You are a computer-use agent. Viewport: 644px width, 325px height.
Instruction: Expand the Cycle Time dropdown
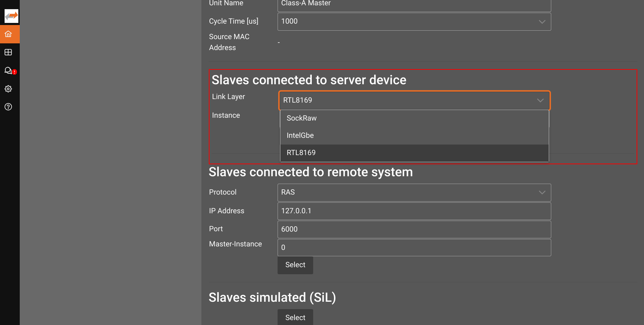tap(541, 22)
